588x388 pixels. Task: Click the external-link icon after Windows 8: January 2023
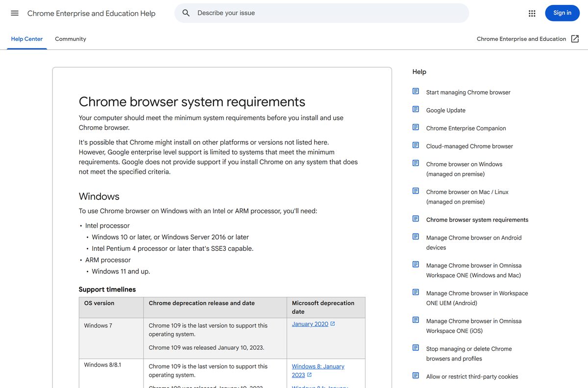309,375
